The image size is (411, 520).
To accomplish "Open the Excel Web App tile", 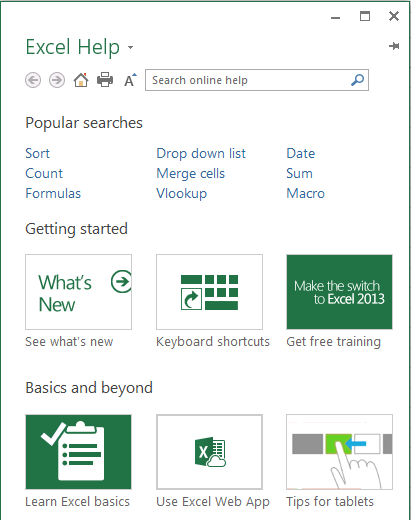I will pos(209,452).
